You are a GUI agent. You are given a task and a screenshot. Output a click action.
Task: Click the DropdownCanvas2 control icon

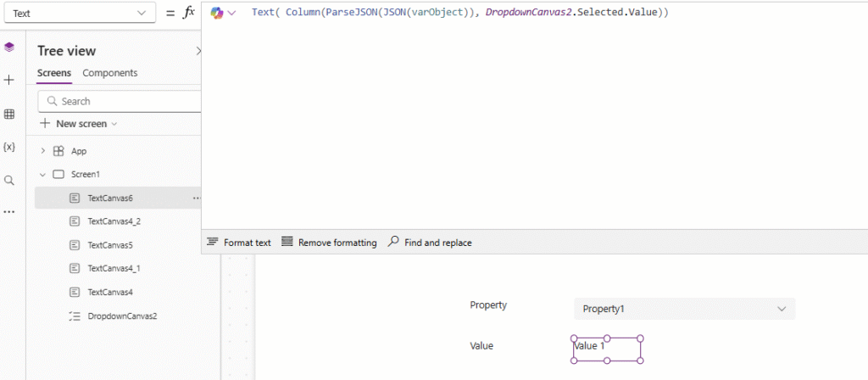[x=75, y=316]
